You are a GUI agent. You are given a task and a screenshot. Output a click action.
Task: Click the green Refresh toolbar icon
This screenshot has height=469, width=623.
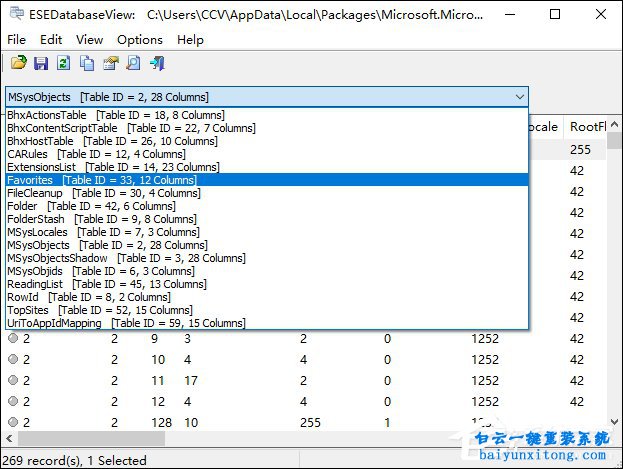click(64, 64)
